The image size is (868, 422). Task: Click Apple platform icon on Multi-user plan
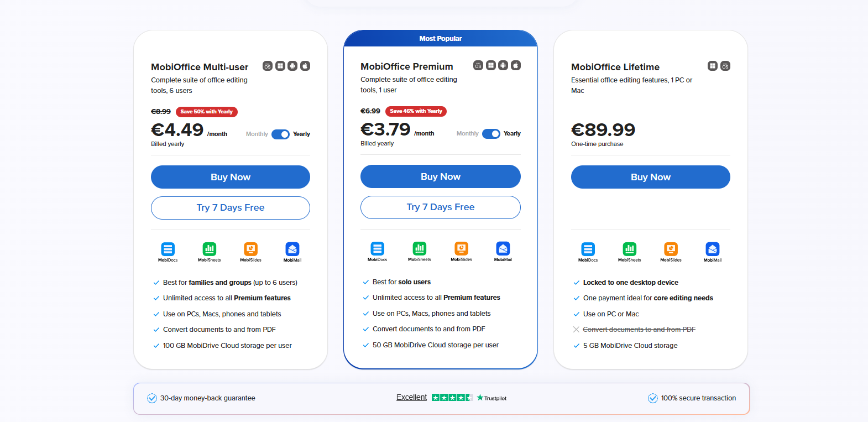pos(305,66)
